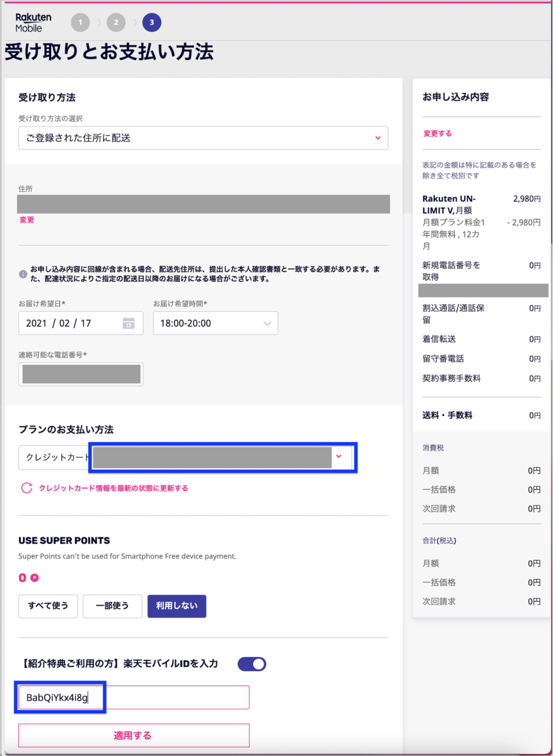Click the 留守番電話 row label
Image resolution: width=553 pixels, height=756 pixels.
click(x=443, y=358)
